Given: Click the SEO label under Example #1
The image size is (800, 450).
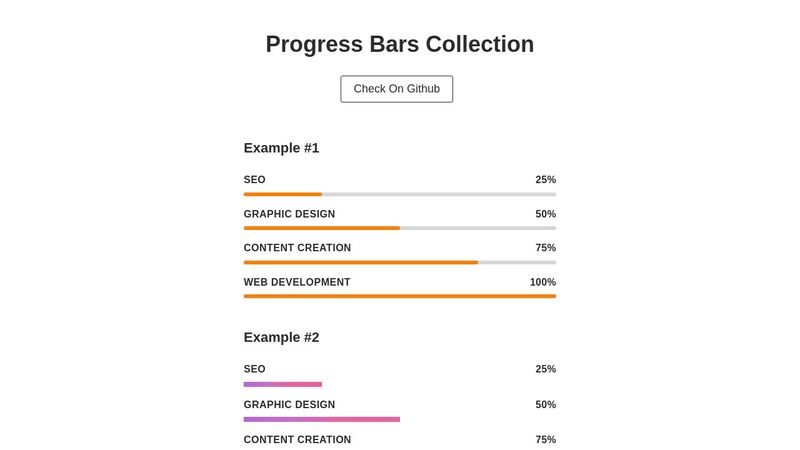Looking at the screenshot, I should [x=255, y=180].
